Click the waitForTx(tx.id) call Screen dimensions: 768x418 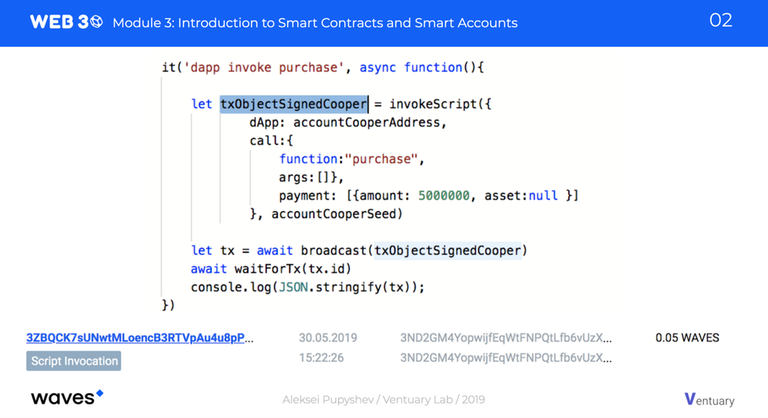[292, 269]
